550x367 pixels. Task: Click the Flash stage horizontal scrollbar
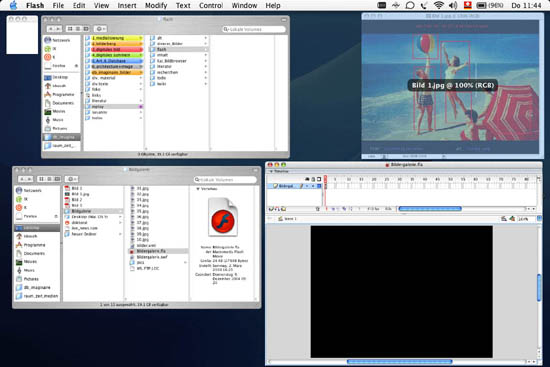pyautogui.click(x=400, y=361)
